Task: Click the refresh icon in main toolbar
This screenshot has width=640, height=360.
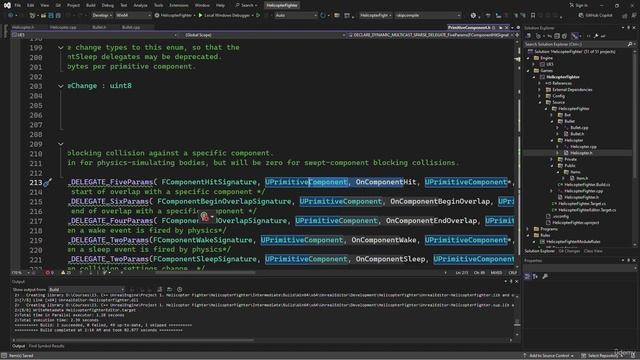Action: tap(323, 15)
